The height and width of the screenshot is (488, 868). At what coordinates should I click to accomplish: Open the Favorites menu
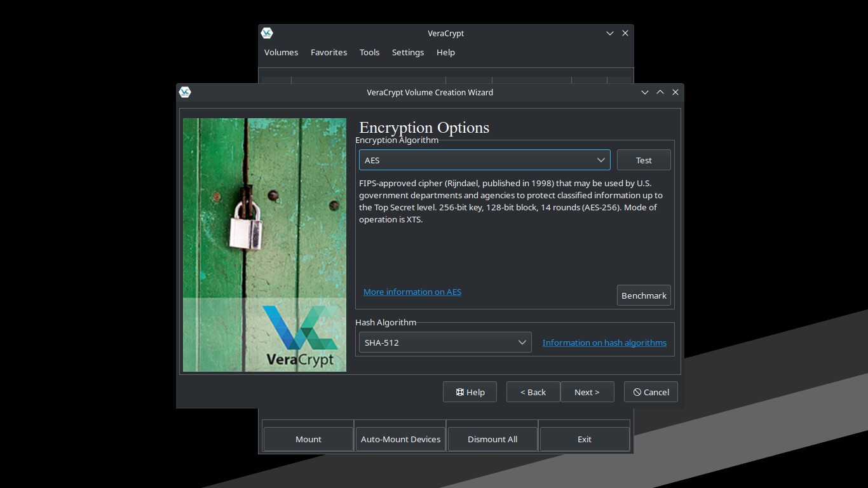(x=329, y=52)
